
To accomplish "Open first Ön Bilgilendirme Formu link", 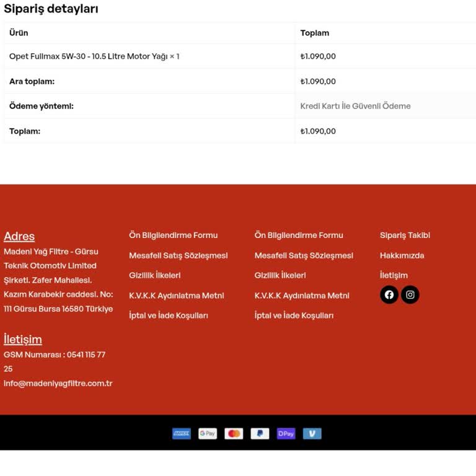I will [x=174, y=235].
